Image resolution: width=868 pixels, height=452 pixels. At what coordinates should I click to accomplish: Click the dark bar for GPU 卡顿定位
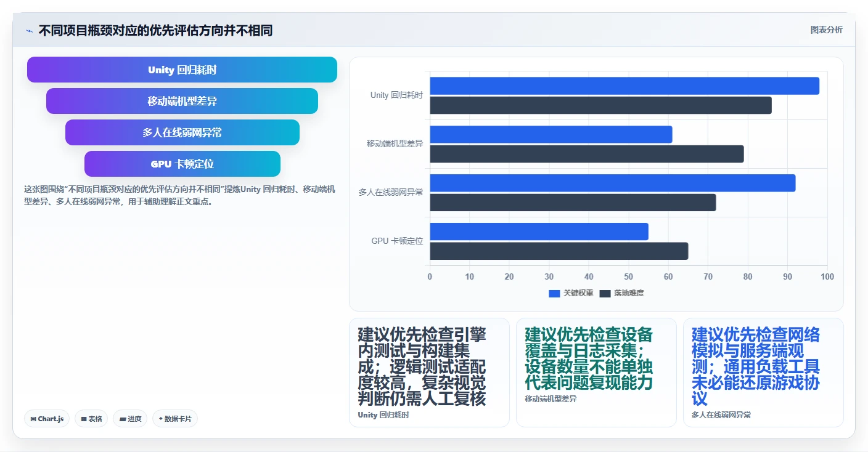(x=559, y=251)
